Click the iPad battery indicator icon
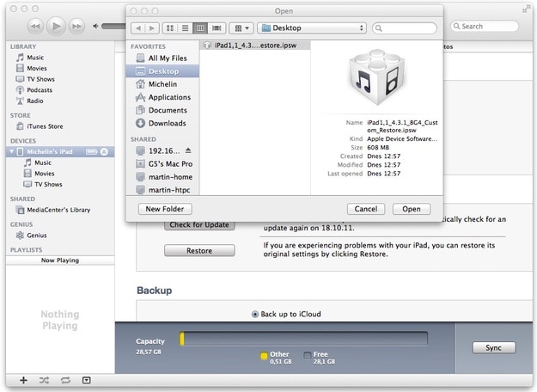This screenshot has height=392, width=537. point(92,152)
